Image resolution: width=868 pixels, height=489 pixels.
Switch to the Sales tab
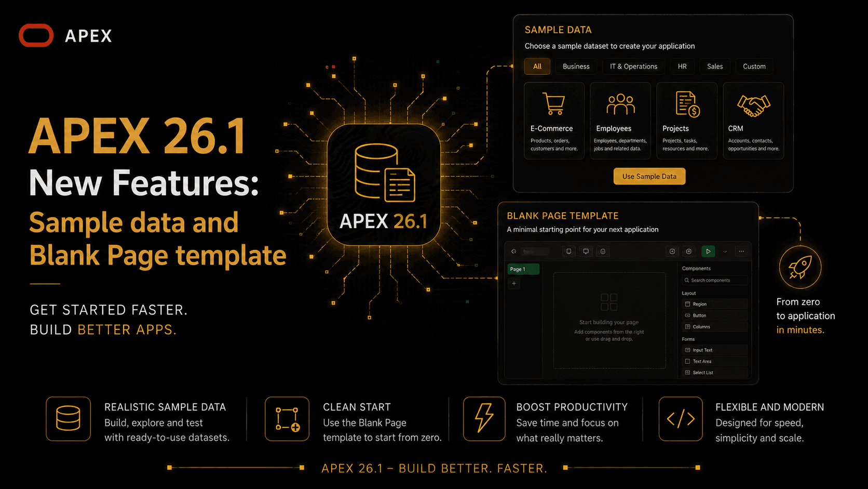(x=715, y=67)
